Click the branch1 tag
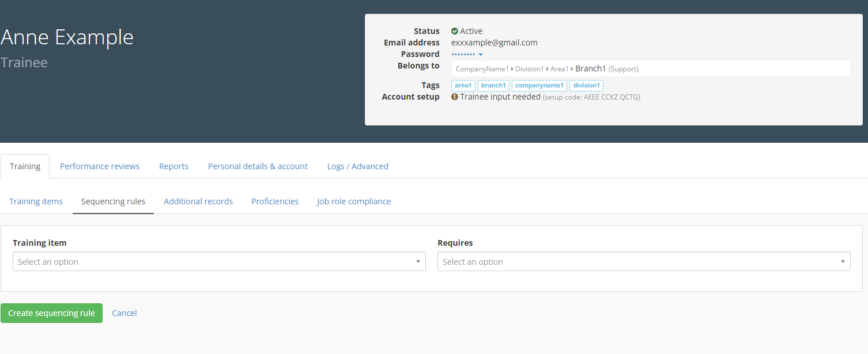The height and width of the screenshot is (354, 868). (493, 85)
